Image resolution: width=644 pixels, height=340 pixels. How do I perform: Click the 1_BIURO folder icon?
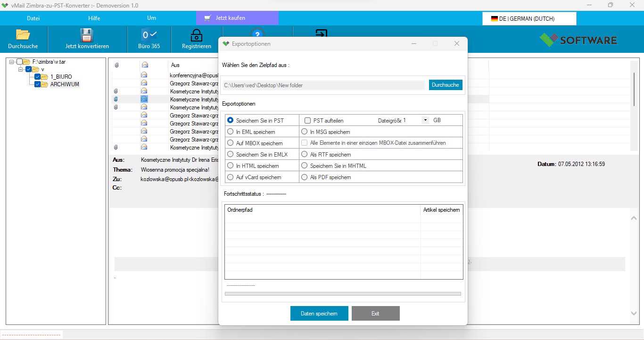(44, 77)
